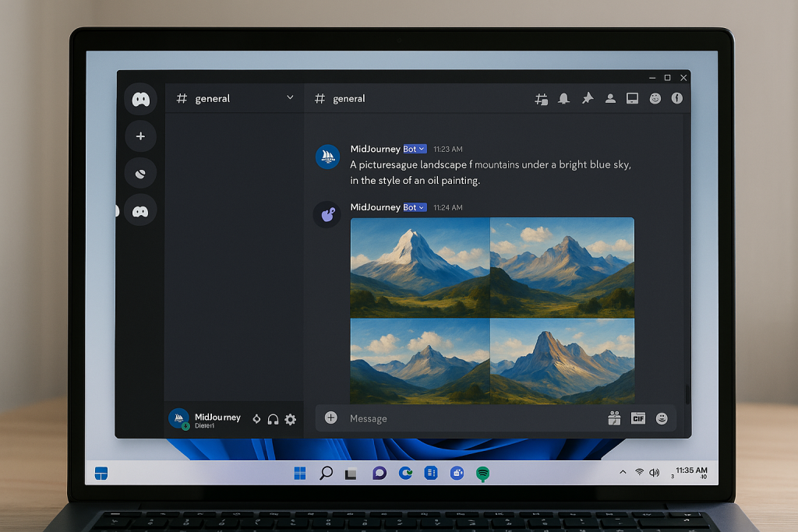Mute your microphone
This screenshot has width=798, height=532.
pyautogui.click(x=256, y=419)
